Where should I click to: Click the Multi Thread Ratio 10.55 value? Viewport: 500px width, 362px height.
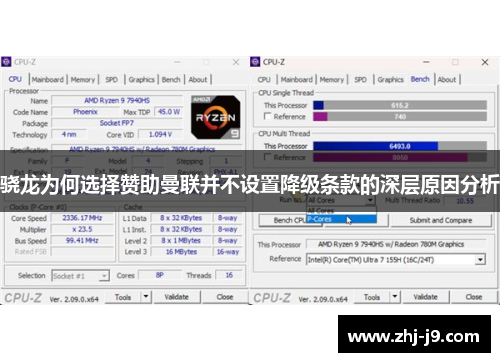[465, 201]
